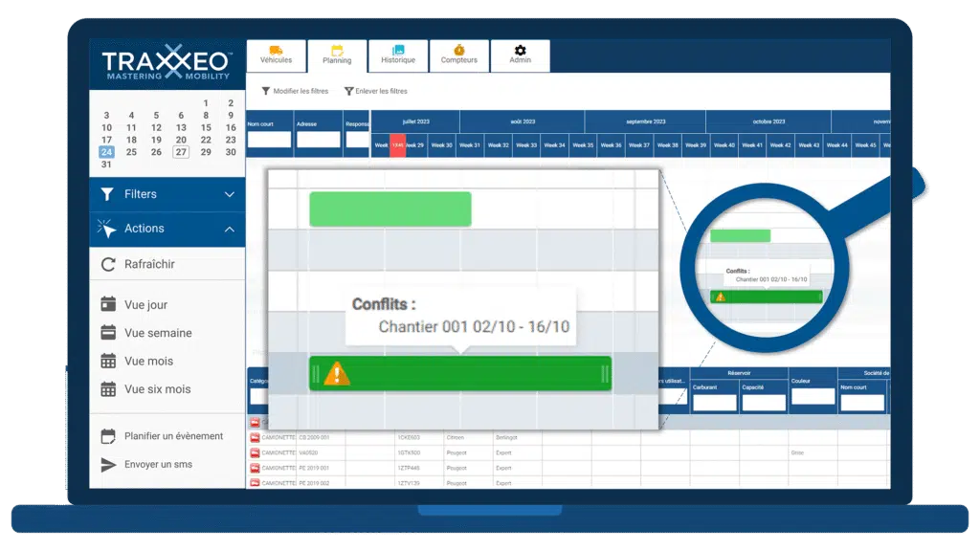Viewport: 980px width, 551px height.
Task: Click the octobre 2023 month header
Action: [768, 121]
